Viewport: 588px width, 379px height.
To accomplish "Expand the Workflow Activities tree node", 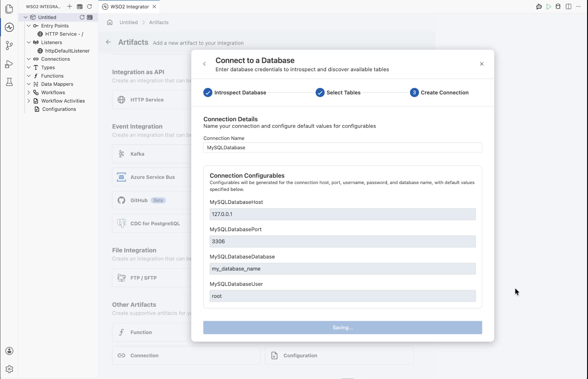I will (x=29, y=101).
